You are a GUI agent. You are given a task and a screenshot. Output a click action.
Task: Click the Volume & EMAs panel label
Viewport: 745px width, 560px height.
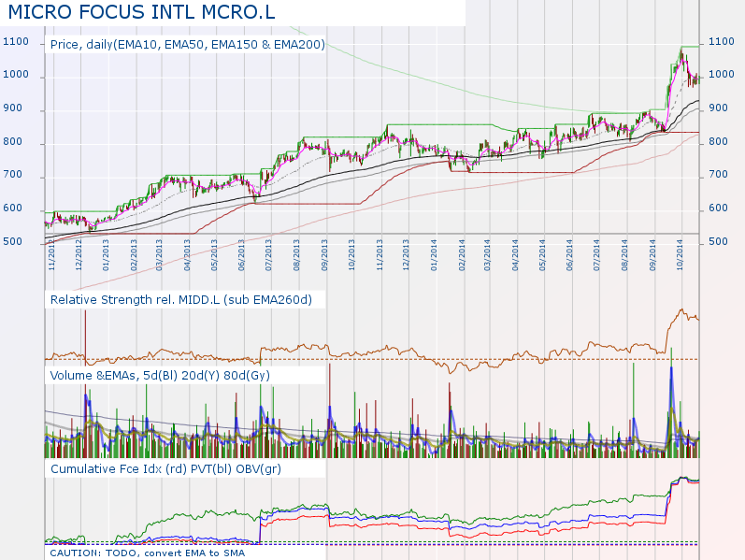pos(160,376)
